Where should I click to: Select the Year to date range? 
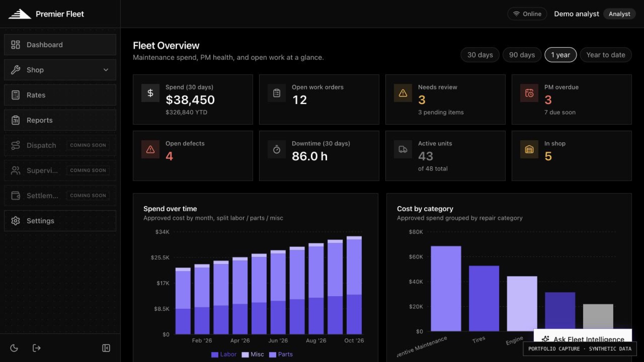[x=606, y=55]
